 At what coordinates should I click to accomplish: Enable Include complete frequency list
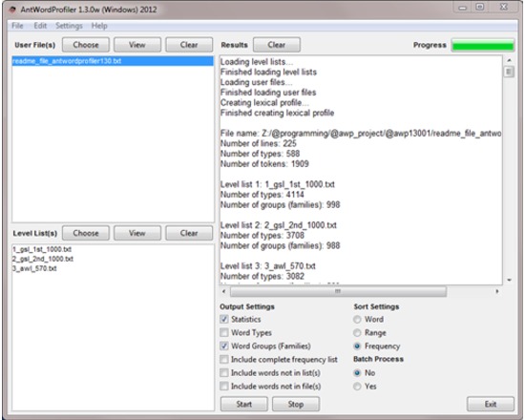pyautogui.click(x=224, y=359)
